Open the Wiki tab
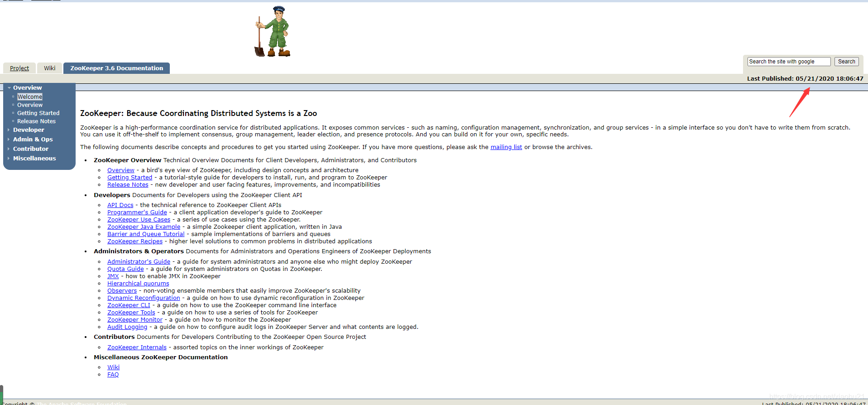 [50, 68]
